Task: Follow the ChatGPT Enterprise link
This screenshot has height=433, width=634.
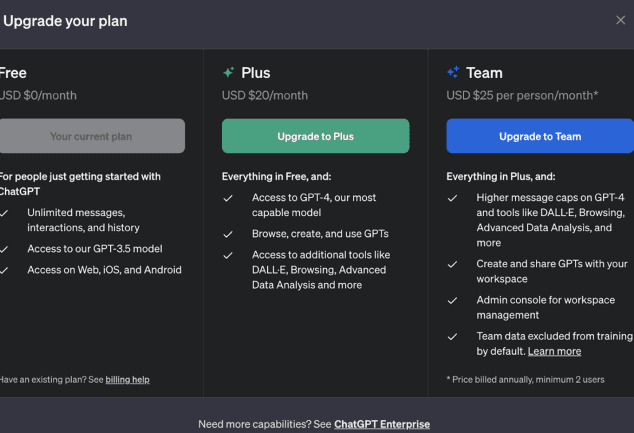Action: (382, 424)
